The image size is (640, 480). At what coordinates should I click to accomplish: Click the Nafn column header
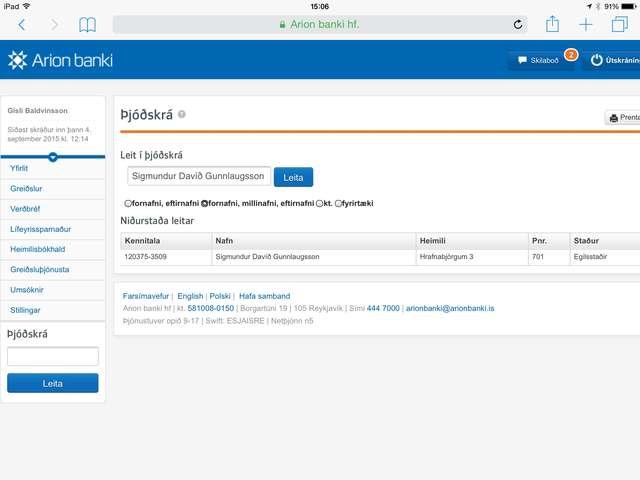(314, 241)
